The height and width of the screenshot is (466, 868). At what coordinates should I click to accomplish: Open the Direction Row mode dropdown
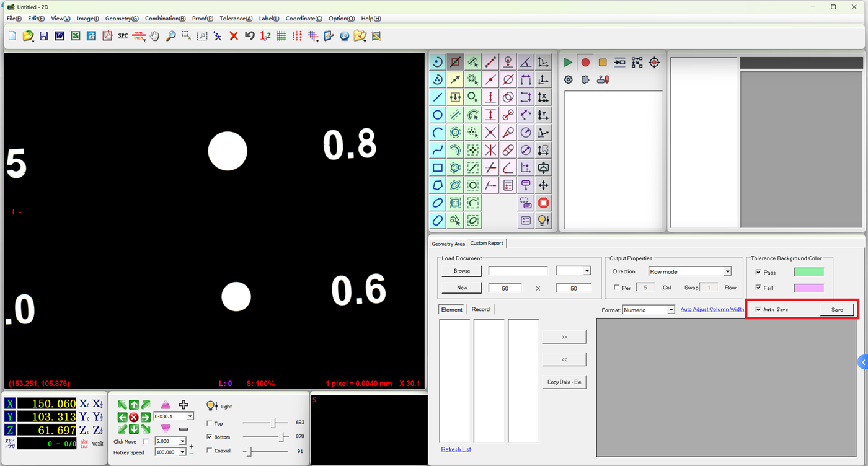click(x=728, y=271)
